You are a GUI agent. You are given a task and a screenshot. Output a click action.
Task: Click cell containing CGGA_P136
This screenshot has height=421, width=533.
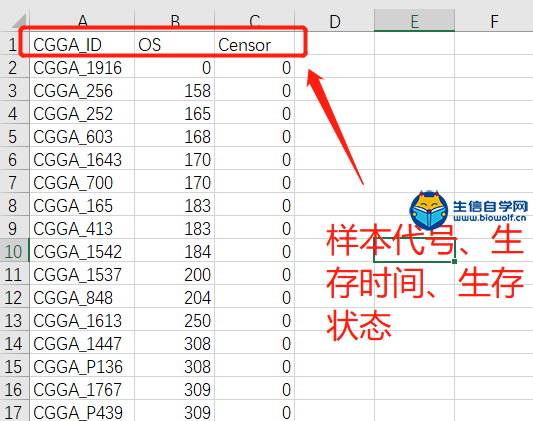click(82, 366)
